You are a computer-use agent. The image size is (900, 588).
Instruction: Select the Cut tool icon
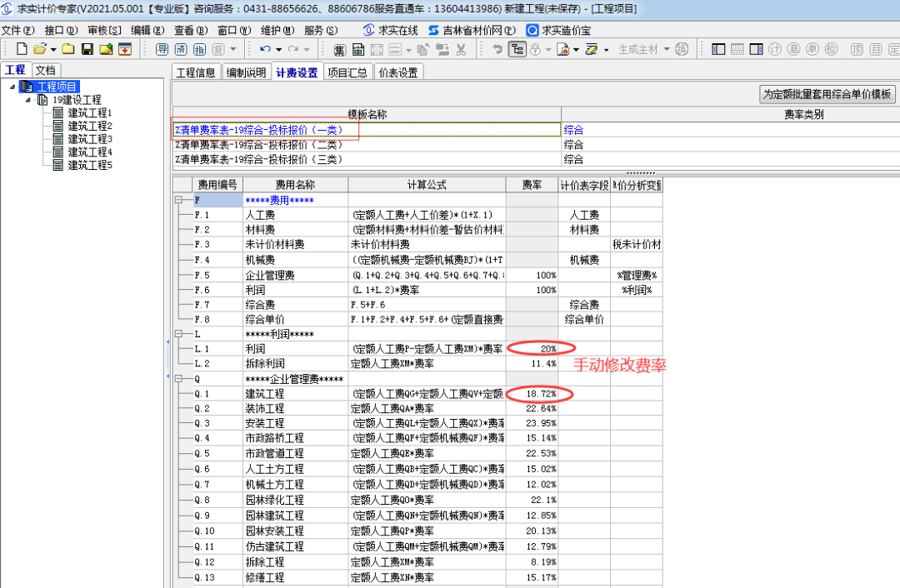tap(461, 49)
